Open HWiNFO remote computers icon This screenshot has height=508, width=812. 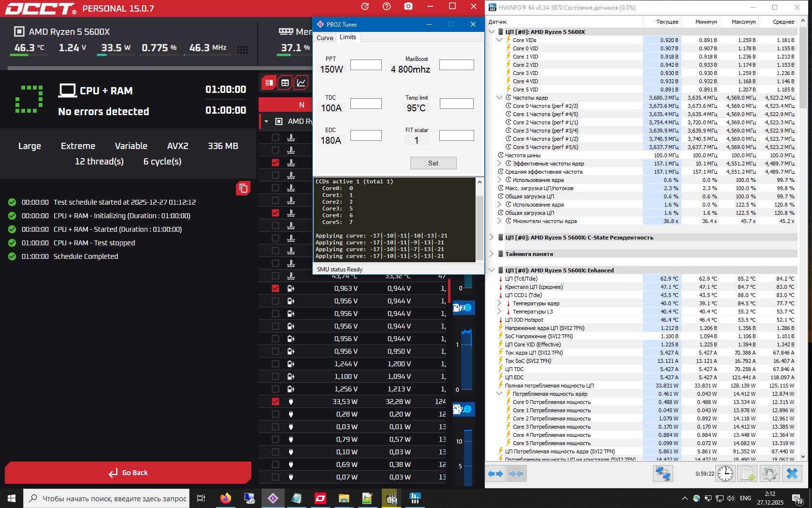click(663, 474)
